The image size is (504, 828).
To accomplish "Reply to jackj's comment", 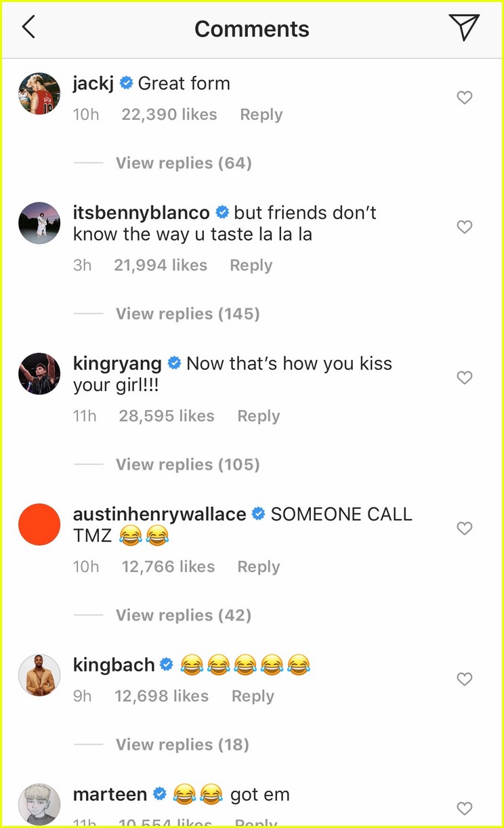I will 261,115.
